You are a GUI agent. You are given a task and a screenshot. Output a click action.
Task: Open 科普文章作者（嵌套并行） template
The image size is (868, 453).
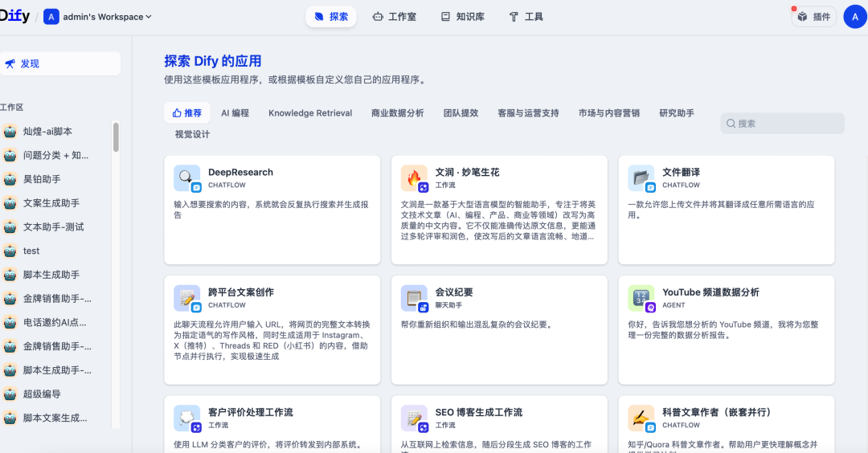717,412
